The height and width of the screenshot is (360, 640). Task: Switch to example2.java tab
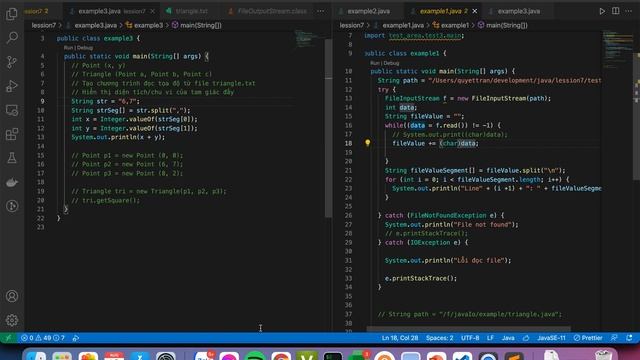point(368,11)
